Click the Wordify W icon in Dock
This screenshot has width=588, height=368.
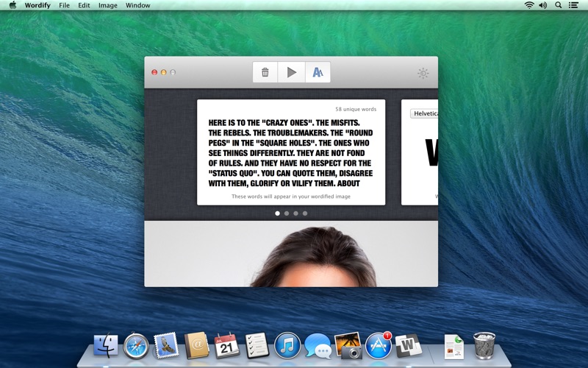pos(408,345)
